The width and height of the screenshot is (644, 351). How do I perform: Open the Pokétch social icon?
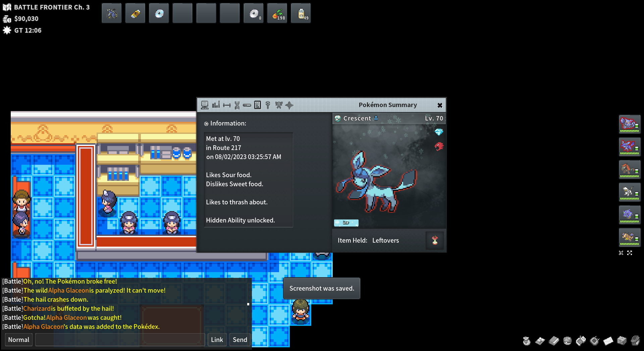pyautogui.click(x=581, y=341)
